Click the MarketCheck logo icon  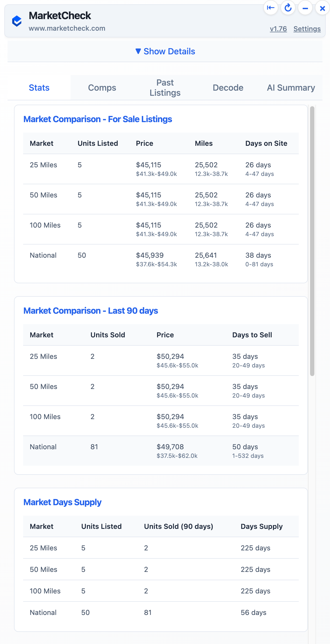coord(17,21)
